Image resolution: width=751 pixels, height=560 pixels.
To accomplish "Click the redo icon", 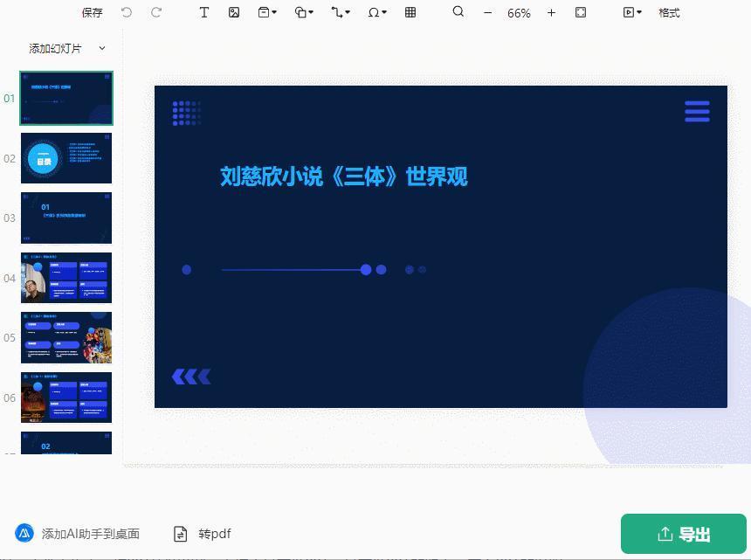I will tap(156, 12).
